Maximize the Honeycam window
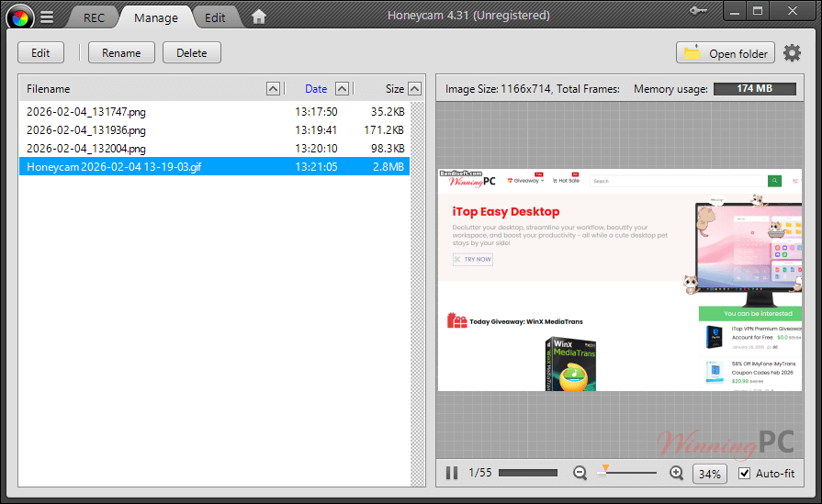 coord(758,11)
